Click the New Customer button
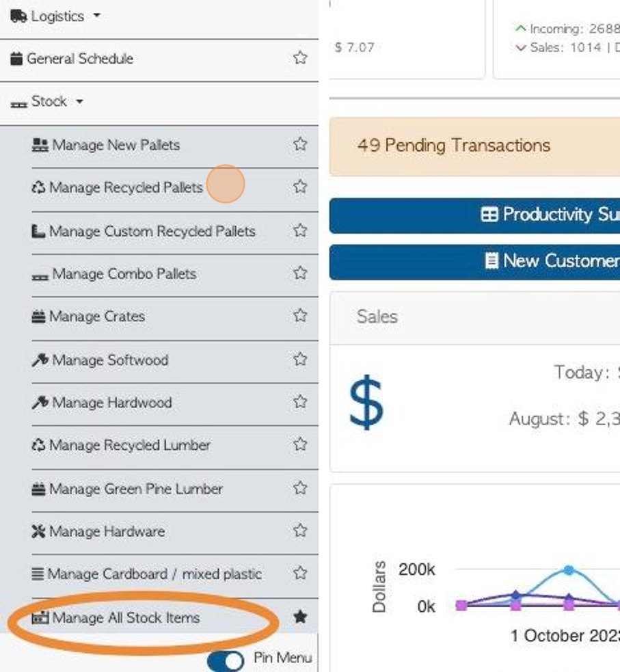This screenshot has width=620, height=672. click(475, 261)
